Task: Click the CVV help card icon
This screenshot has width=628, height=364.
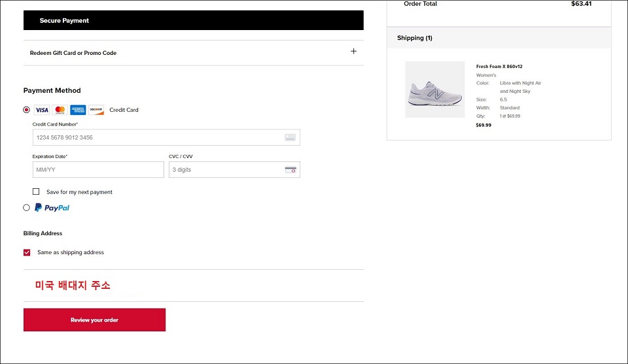Action: [290, 170]
